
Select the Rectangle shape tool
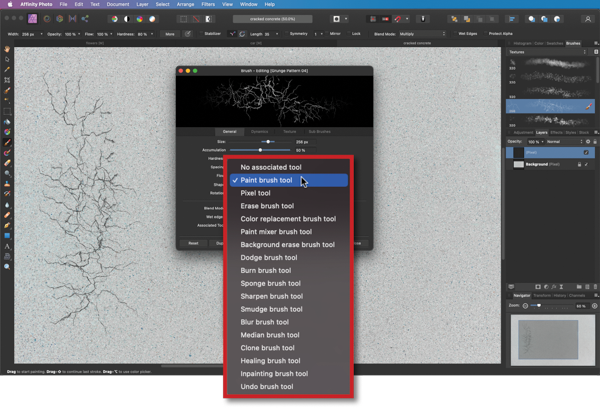7,236
